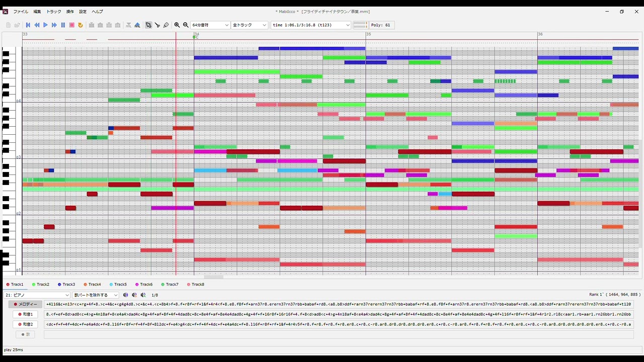Click the 1/8 part counter text
Screen dimensions: 644x362
click(x=155, y=295)
